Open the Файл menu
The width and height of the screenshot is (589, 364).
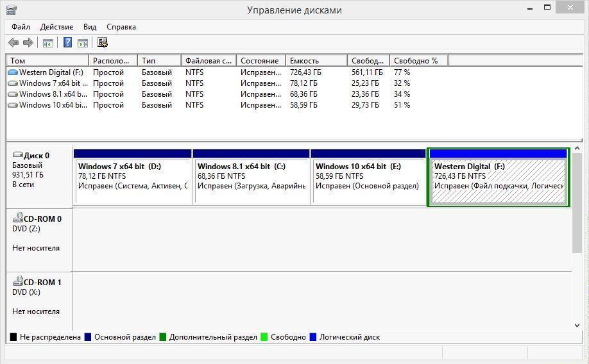coord(21,27)
